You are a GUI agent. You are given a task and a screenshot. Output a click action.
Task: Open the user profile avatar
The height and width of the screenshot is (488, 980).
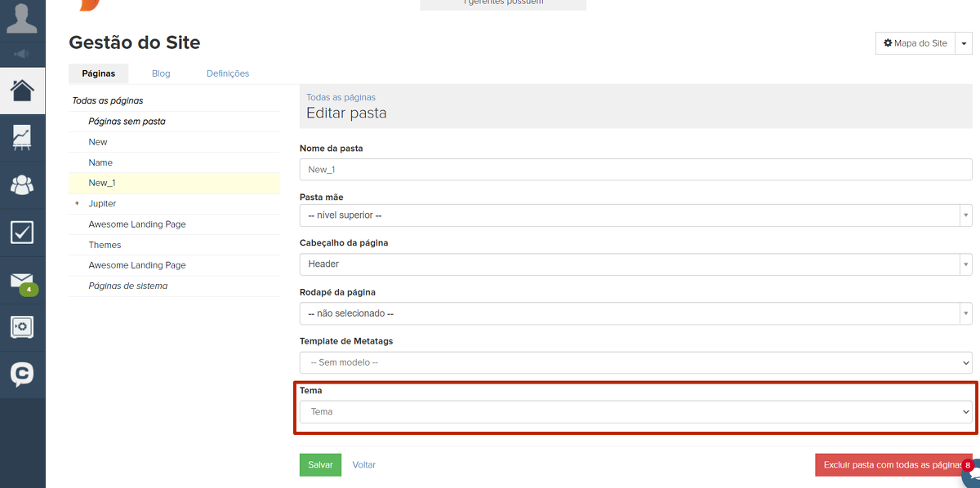click(x=22, y=18)
